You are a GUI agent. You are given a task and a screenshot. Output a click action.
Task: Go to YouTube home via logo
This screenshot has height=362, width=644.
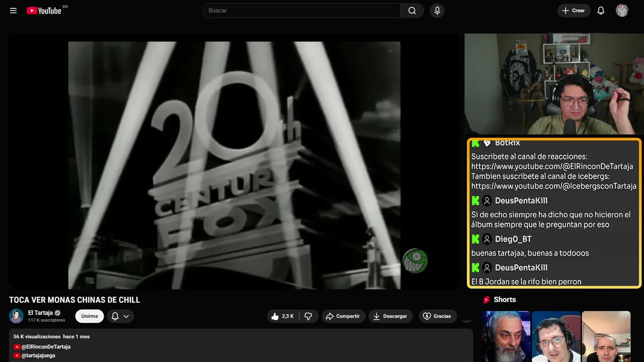pyautogui.click(x=44, y=11)
